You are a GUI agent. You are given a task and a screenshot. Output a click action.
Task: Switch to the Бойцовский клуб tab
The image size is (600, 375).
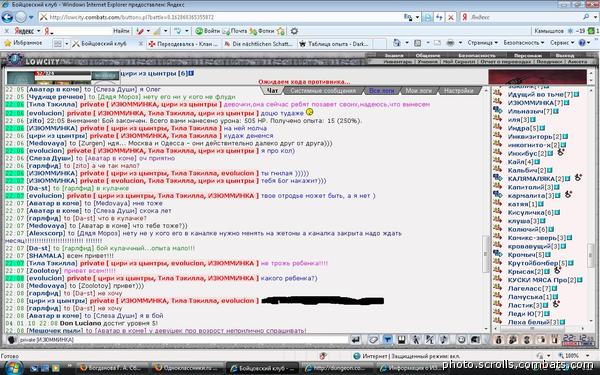(104, 44)
